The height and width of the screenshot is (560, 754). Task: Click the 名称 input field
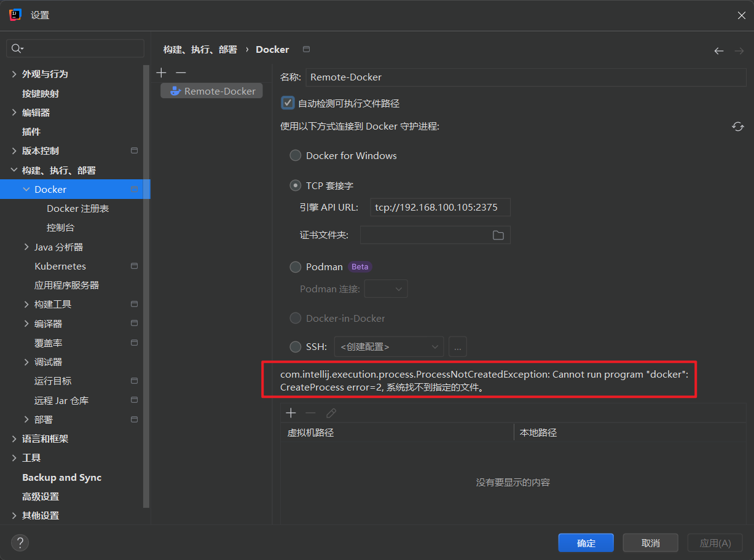(526, 77)
